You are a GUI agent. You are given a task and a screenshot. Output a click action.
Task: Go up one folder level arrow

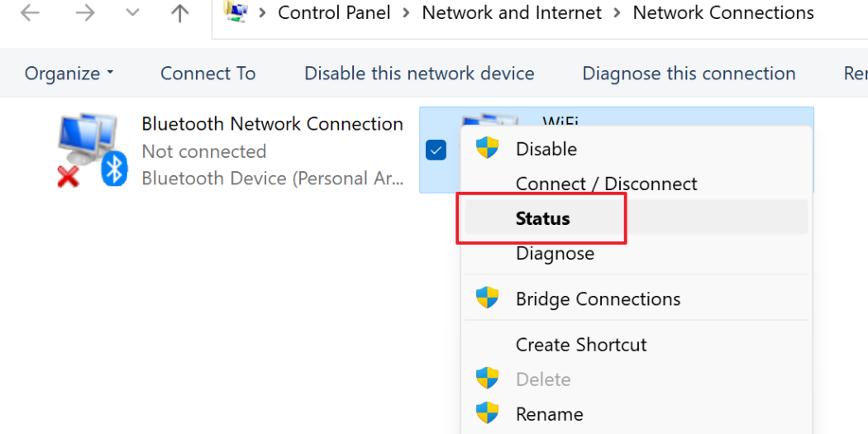click(180, 13)
